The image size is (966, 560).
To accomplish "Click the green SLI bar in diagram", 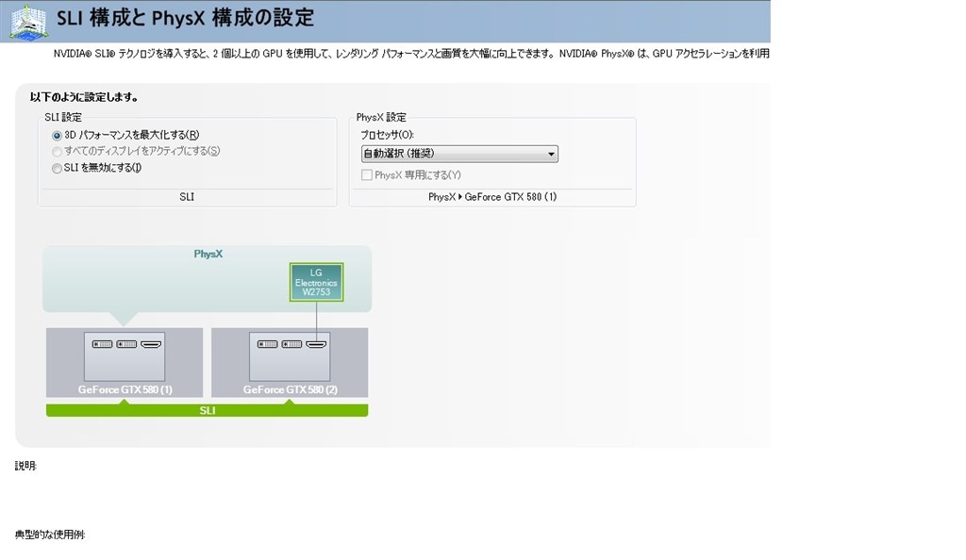I will click(207, 410).
